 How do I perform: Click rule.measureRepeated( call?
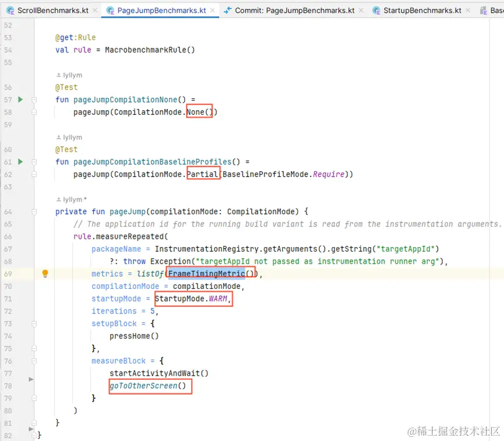(121, 237)
